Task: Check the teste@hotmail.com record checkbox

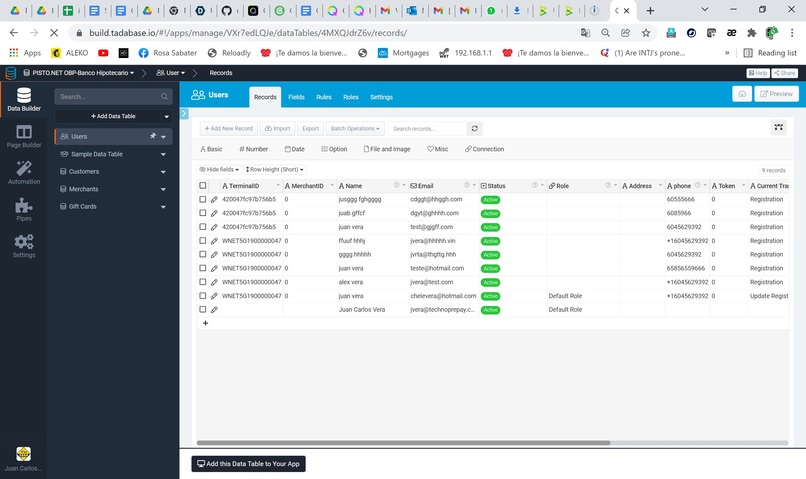Action: pyautogui.click(x=203, y=268)
